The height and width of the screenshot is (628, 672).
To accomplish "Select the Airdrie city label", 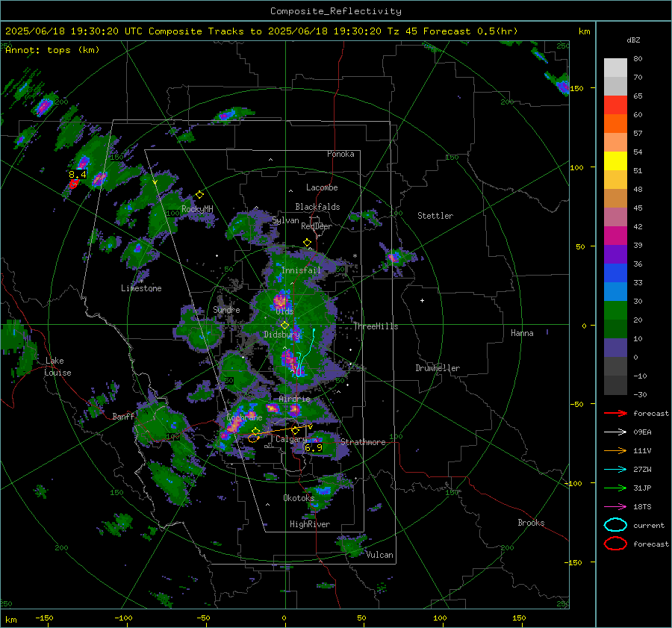I will [x=294, y=399].
